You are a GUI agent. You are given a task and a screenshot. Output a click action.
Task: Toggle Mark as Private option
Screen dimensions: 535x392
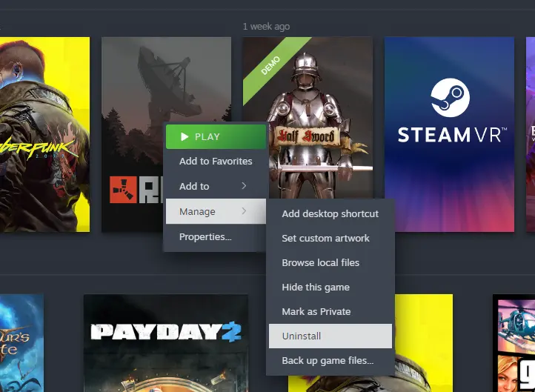coord(316,311)
